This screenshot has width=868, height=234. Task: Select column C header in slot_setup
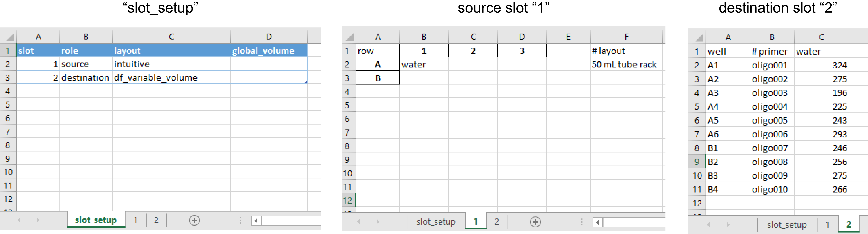pos(171,37)
